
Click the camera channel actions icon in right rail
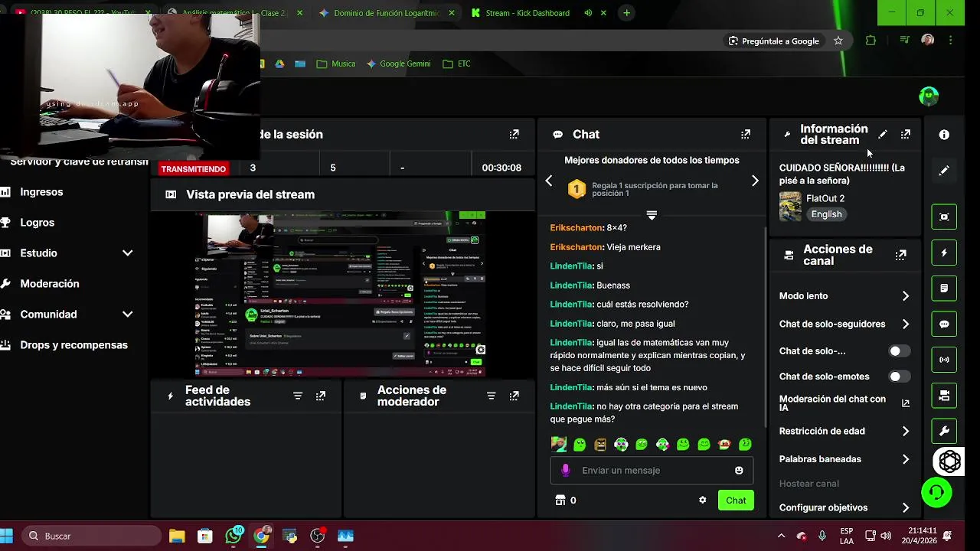[x=944, y=396]
